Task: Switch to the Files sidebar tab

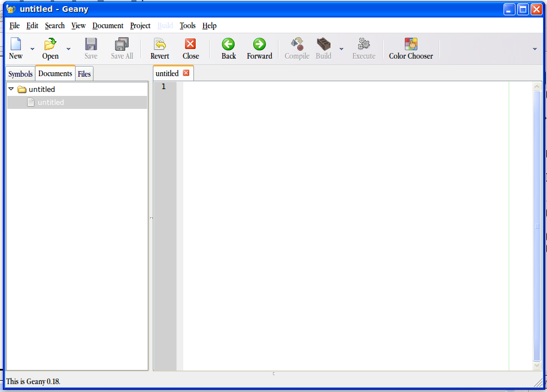Action: (84, 74)
